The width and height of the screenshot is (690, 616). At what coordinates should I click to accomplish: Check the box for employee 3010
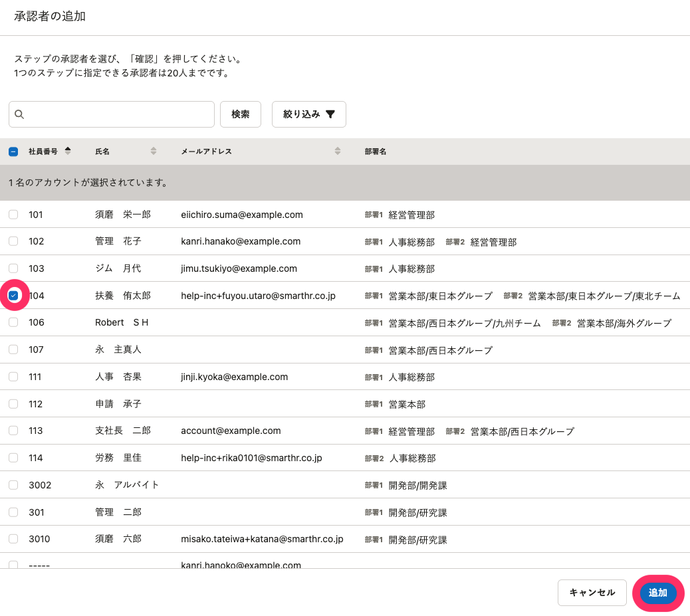13,538
